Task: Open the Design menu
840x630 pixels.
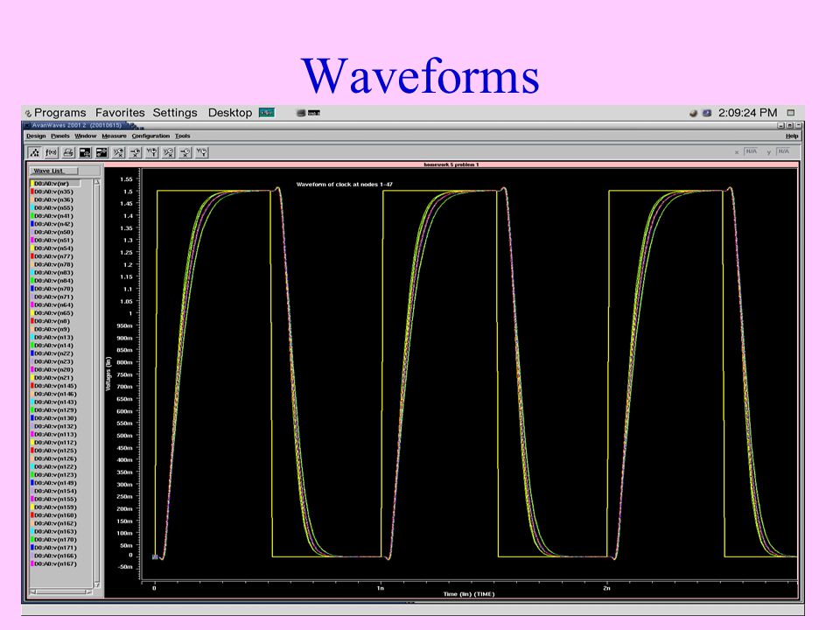Action: pyautogui.click(x=36, y=136)
